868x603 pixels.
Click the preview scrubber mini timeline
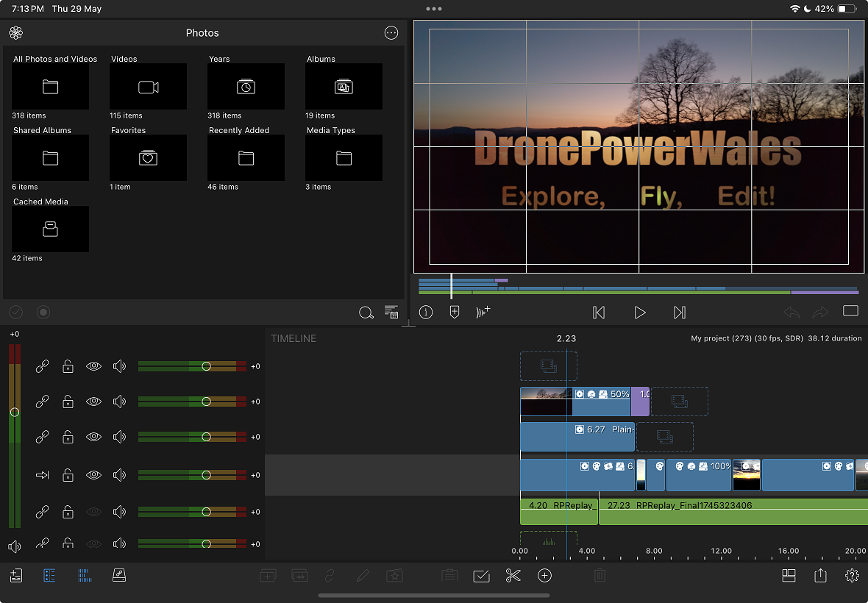[638, 286]
